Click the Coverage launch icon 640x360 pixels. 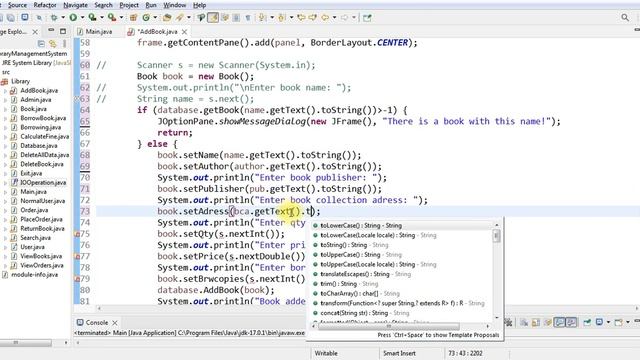tap(93, 18)
